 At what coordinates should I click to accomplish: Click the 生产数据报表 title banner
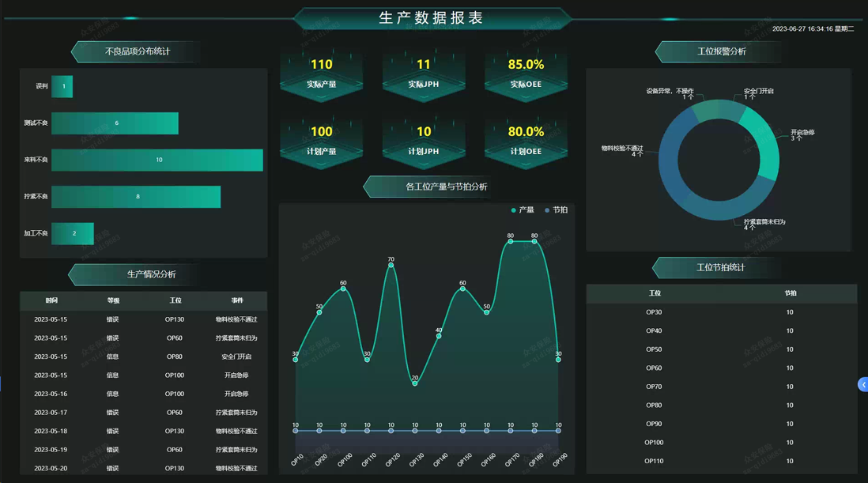(x=432, y=18)
